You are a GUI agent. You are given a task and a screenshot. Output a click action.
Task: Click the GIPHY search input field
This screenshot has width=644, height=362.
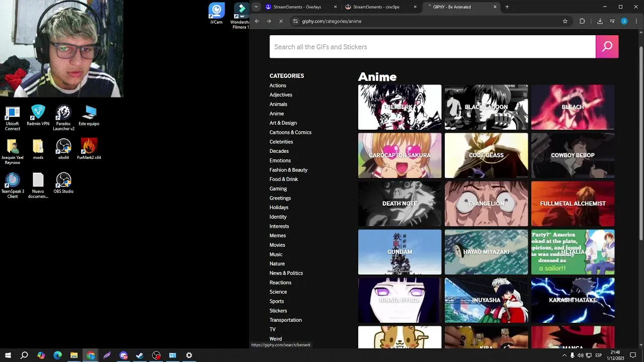433,47
